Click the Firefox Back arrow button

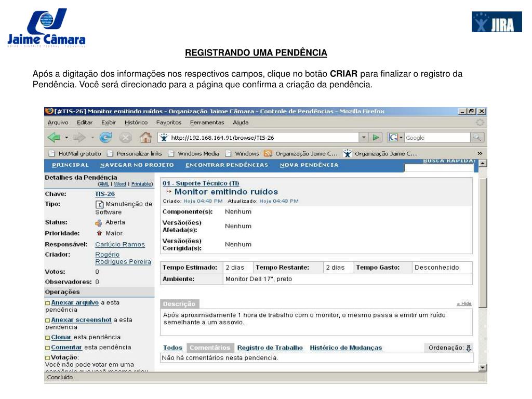pos(54,137)
